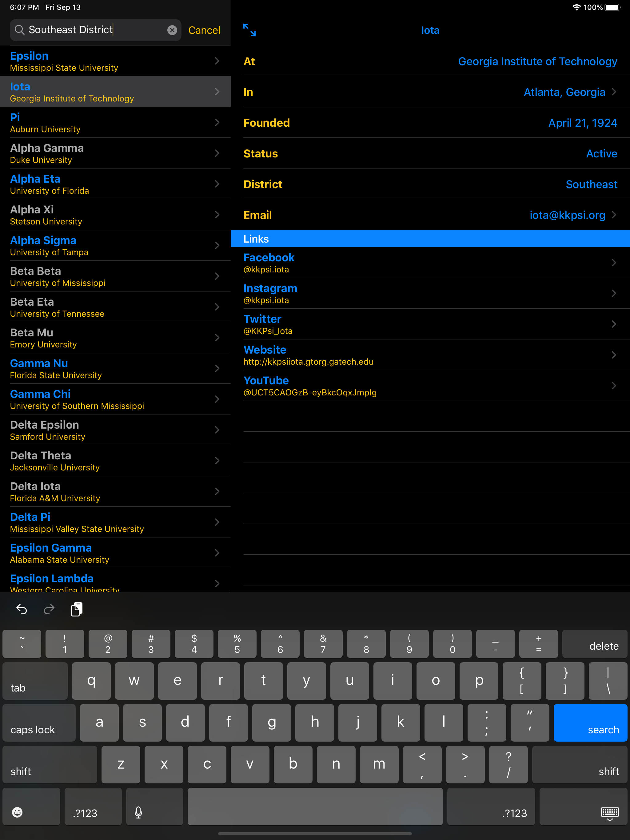Tap the space bar
Screen dimensions: 630x840
coord(315,806)
